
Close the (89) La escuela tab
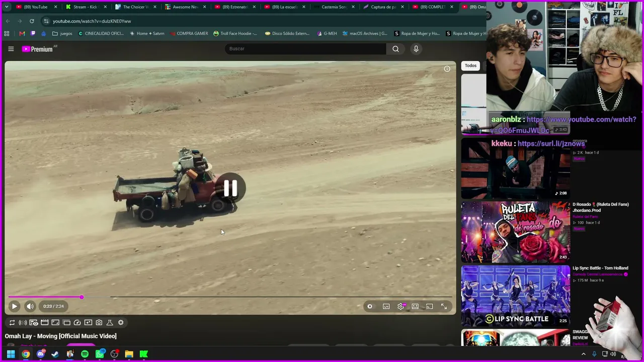point(303,7)
